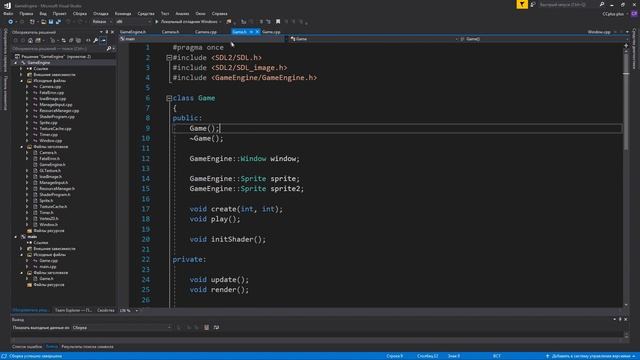Toggle word wrap icon in Output panel
640x360 pixels.
216,327
